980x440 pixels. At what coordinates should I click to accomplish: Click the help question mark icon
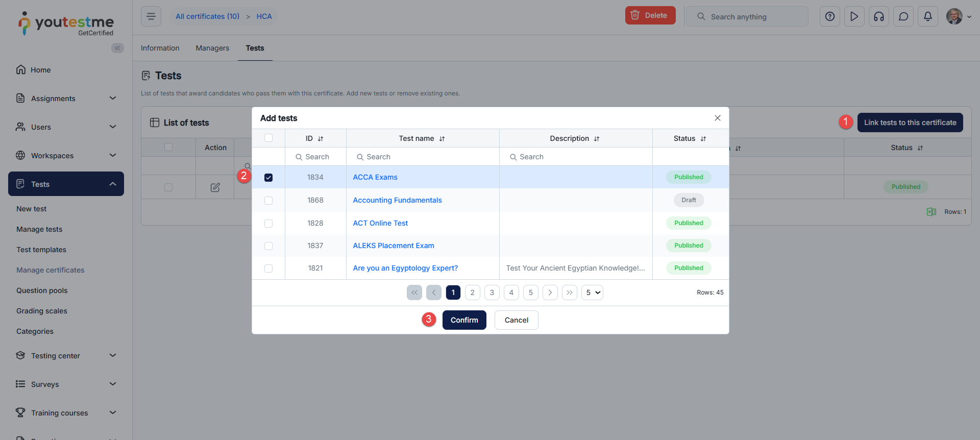click(x=830, y=16)
